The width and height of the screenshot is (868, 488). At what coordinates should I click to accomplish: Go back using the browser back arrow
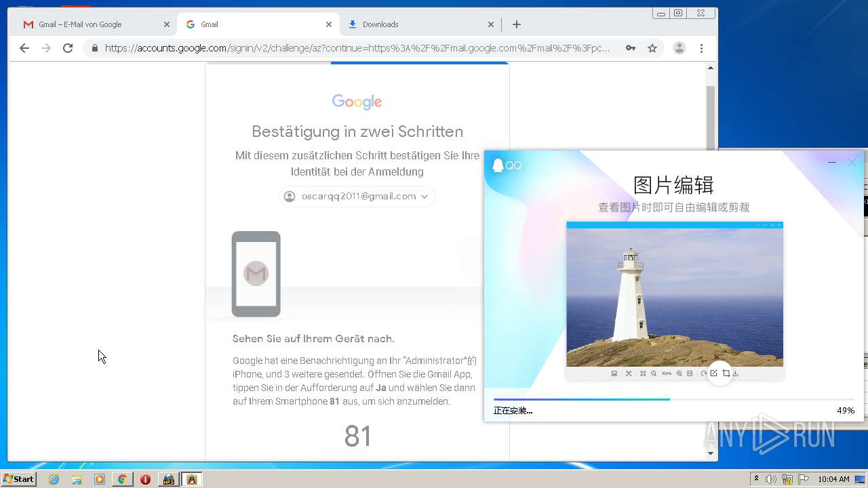tap(24, 48)
